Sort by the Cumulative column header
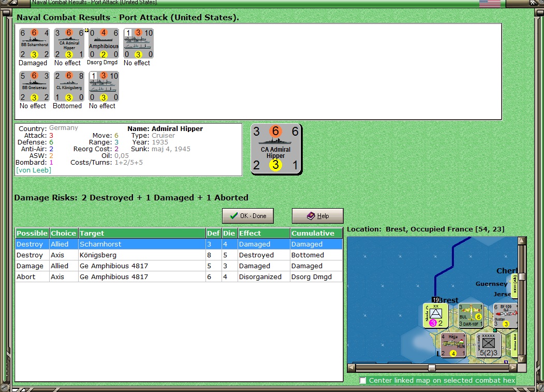The height and width of the screenshot is (392, 544). click(x=316, y=234)
